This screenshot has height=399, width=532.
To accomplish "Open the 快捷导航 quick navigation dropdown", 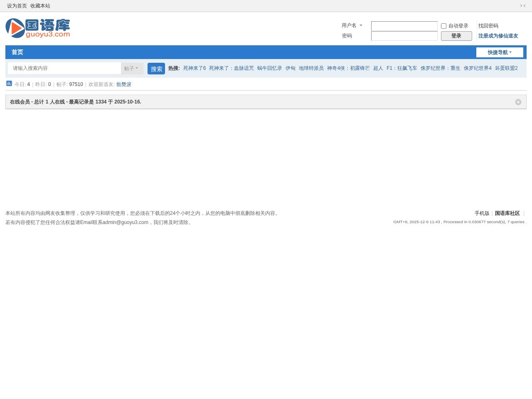I will point(499,52).
